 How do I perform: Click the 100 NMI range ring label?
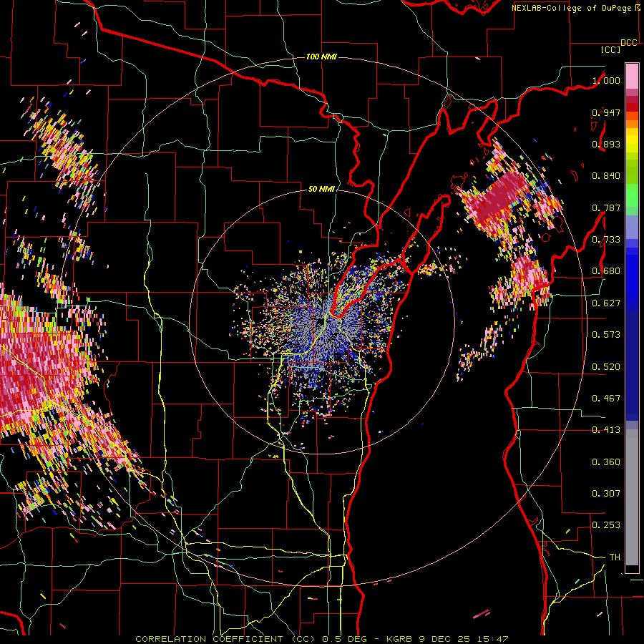321,57
